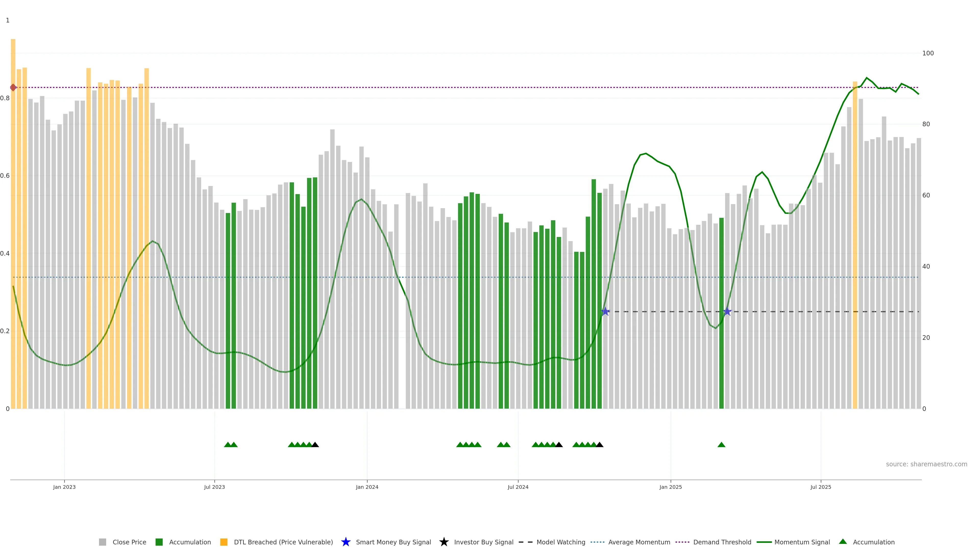Click the red diamond marker on Demand Threshold line
The width and height of the screenshot is (980, 551).
coord(13,87)
